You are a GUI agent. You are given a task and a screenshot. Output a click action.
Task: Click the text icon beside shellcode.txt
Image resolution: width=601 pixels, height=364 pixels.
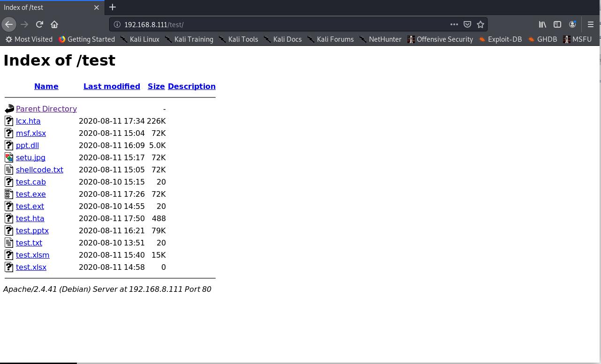click(x=9, y=170)
